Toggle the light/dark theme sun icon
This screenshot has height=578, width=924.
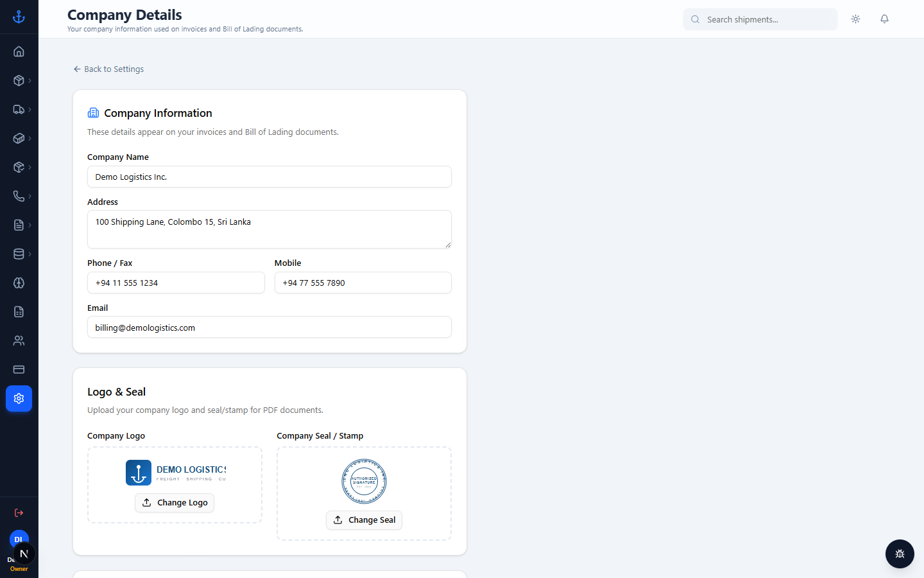(x=855, y=19)
